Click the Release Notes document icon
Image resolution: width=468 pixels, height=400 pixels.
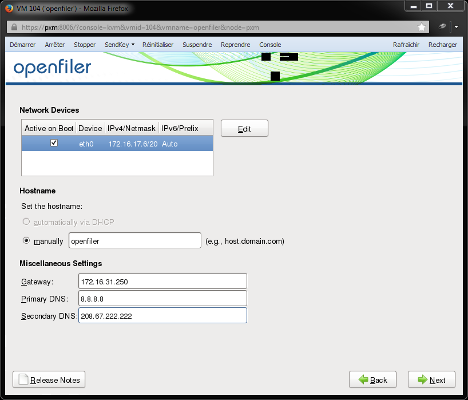pyautogui.click(x=23, y=380)
